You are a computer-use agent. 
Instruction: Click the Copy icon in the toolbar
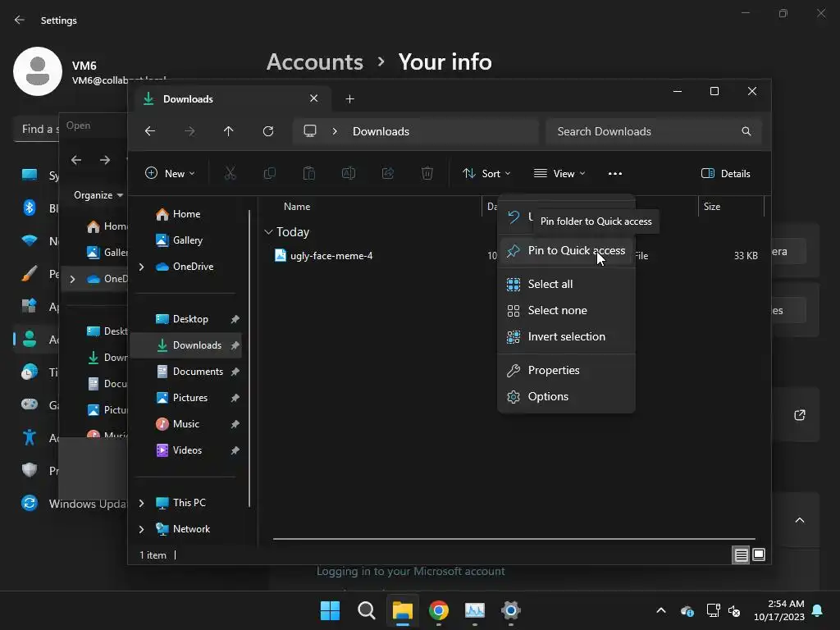point(269,173)
